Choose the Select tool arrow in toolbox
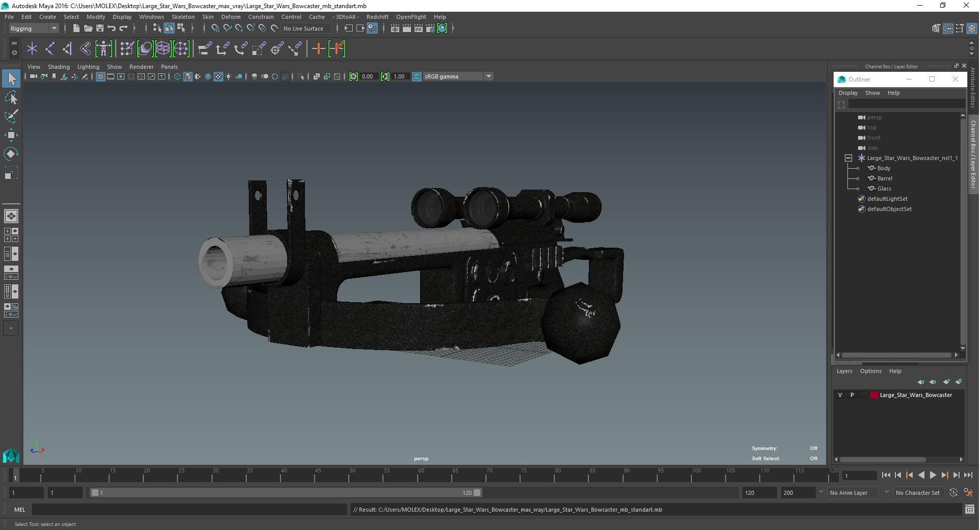This screenshot has width=980, height=530. coord(11,78)
